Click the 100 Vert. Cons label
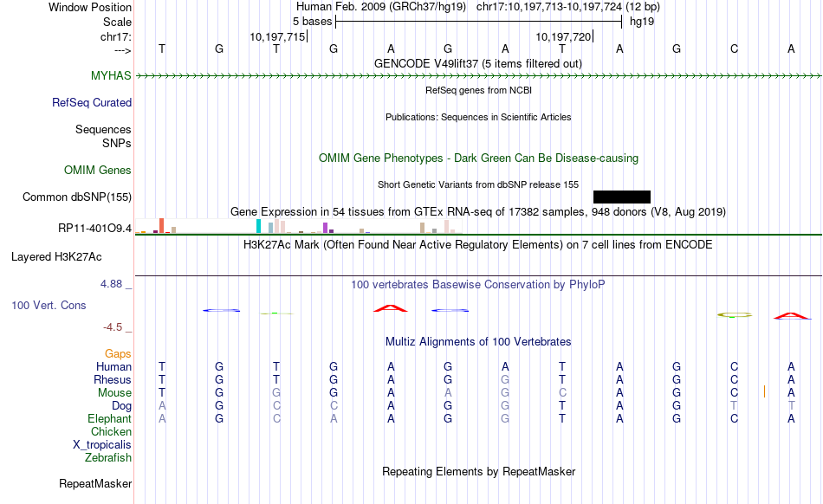 click(x=49, y=305)
